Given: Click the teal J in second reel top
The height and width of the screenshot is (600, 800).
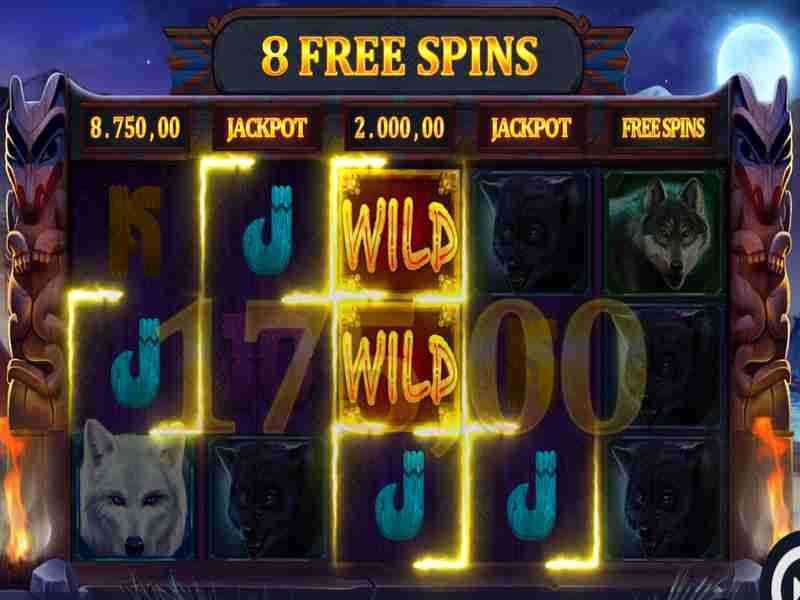Looking at the screenshot, I should tap(268, 231).
